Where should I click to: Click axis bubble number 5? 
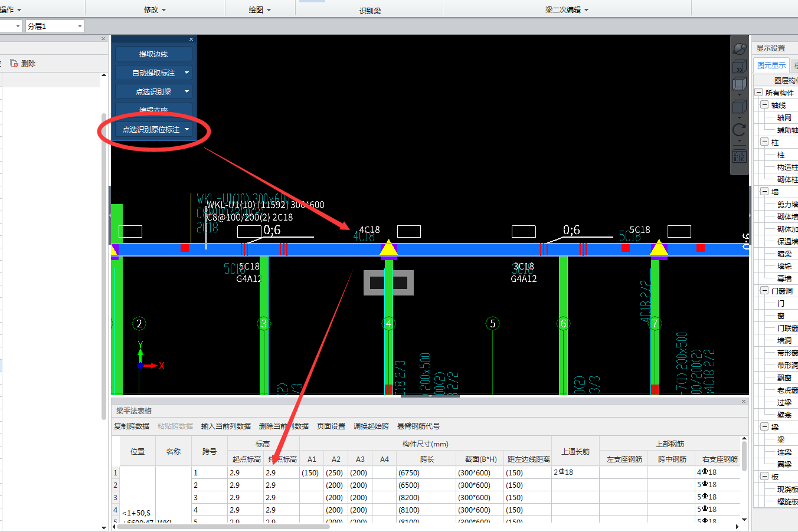(493, 323)
